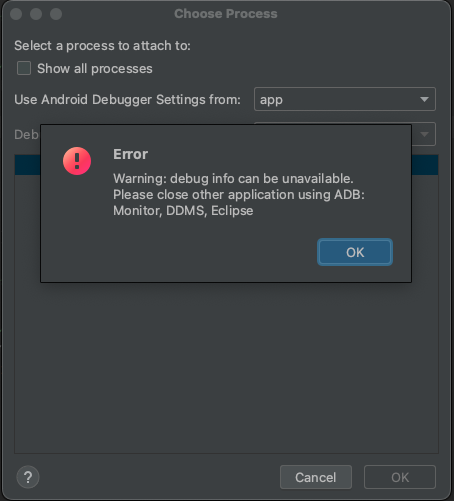Click the Choose Process title bar text
This screenshot has height=501, width=454.
(x=226, y=14)
